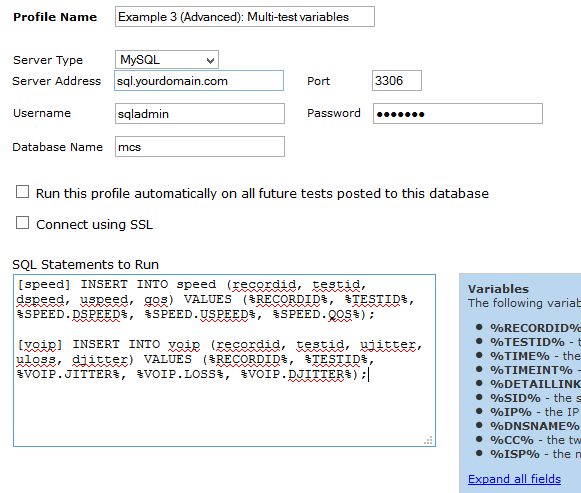Viewport: 581px width, 493px height.
Task: Click the Profile Name label
Action: pos(55,17)
